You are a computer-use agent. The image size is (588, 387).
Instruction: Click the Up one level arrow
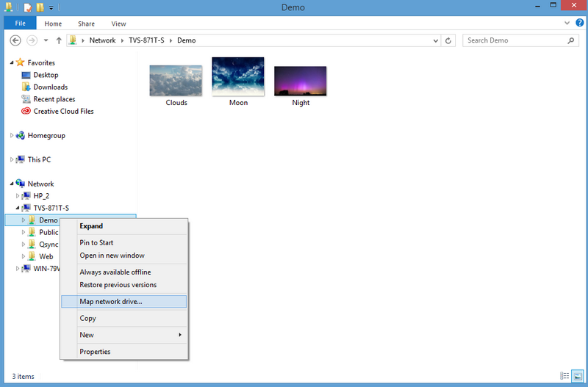click(59, 40)
